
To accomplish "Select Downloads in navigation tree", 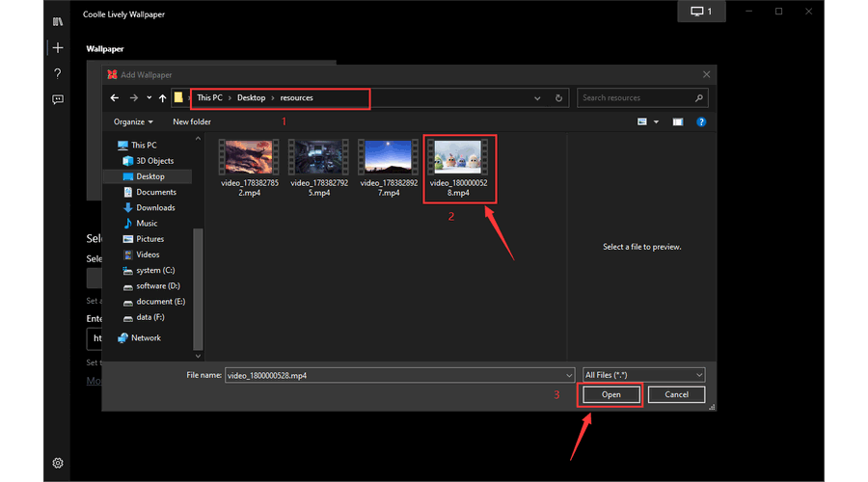I will click(154, 207).
